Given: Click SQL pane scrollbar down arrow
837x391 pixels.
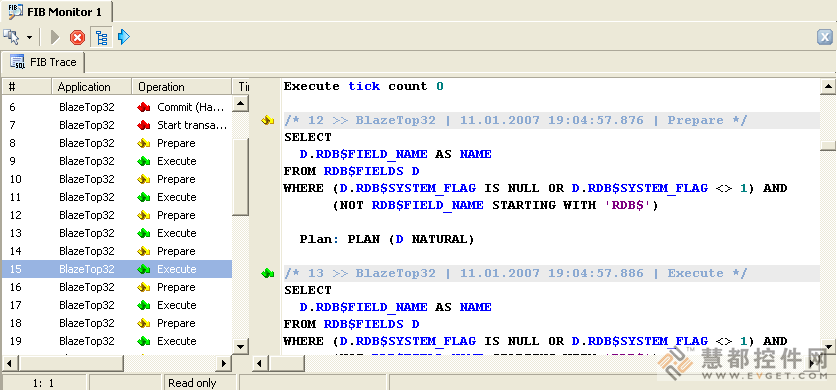Looking at the screenshot, I should [828, 347].
